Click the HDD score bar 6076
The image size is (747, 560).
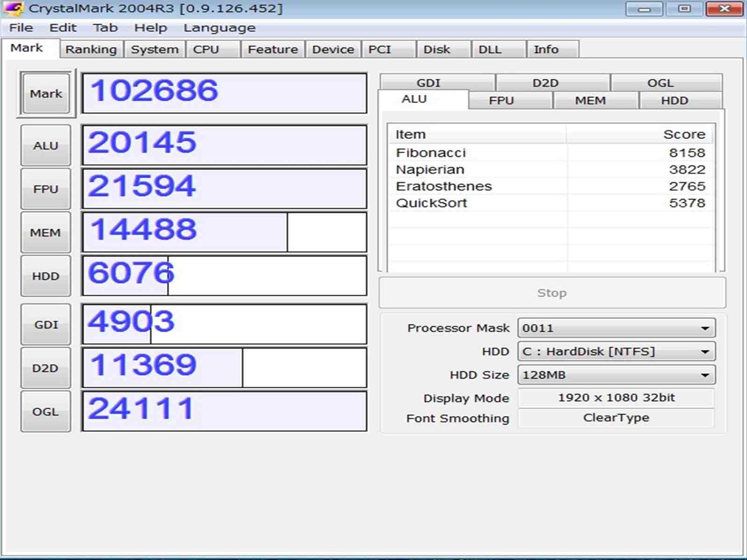click(224, 275)
